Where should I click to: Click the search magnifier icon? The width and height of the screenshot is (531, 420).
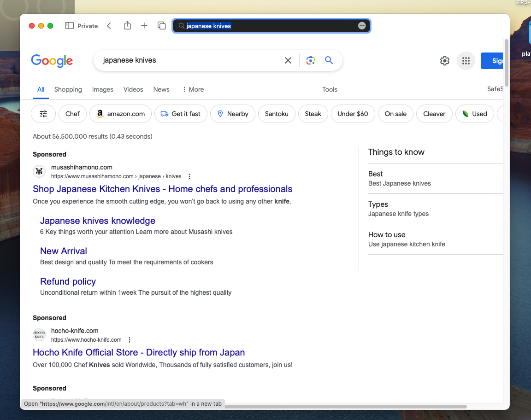tap(329, 60)
